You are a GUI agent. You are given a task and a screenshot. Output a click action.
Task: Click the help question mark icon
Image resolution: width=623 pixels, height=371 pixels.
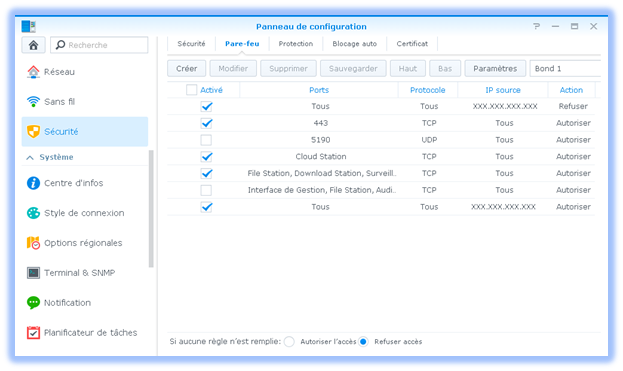tap(536, 26)
